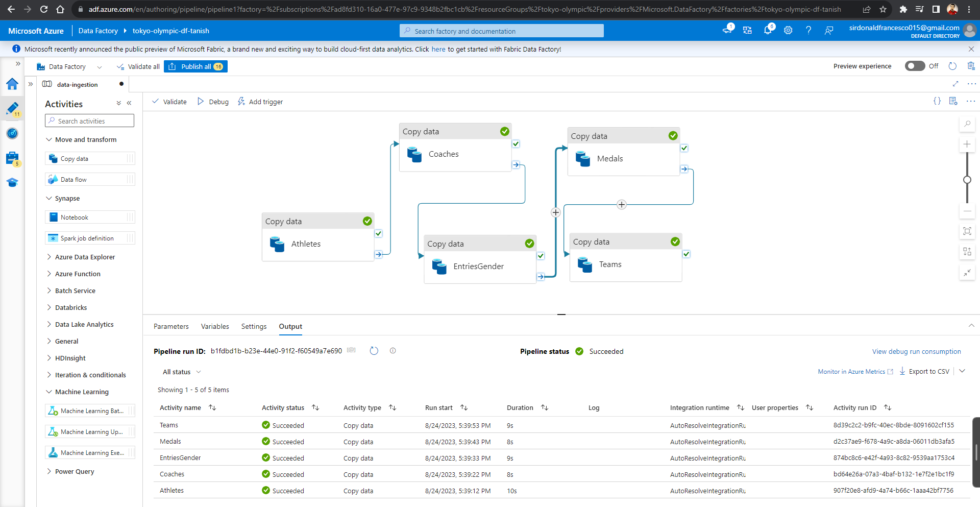This screenshot has height=507, width=980.
Task: Select the Copy data activity in list
Action: coord(89,158)
